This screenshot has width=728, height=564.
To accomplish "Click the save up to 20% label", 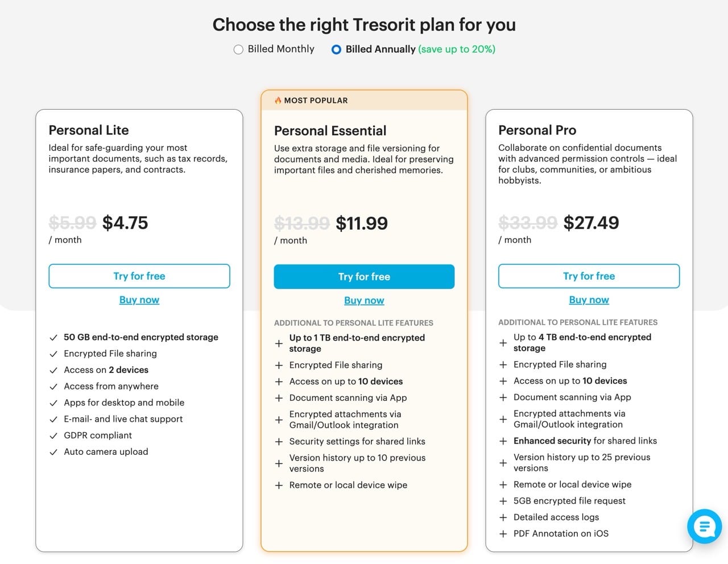I will click(x=457, y=49).
